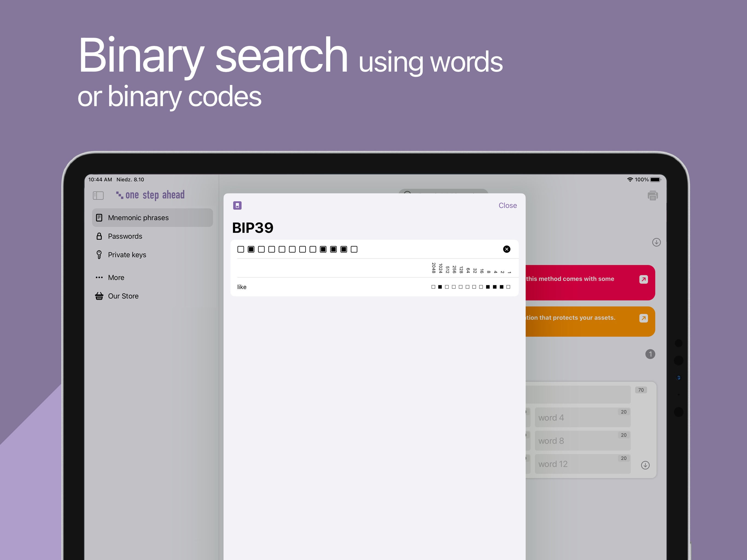Viewport: 747px width, 560px height.
Task: Open the pink warning card arrow link
Action: [x=643, y=279]
